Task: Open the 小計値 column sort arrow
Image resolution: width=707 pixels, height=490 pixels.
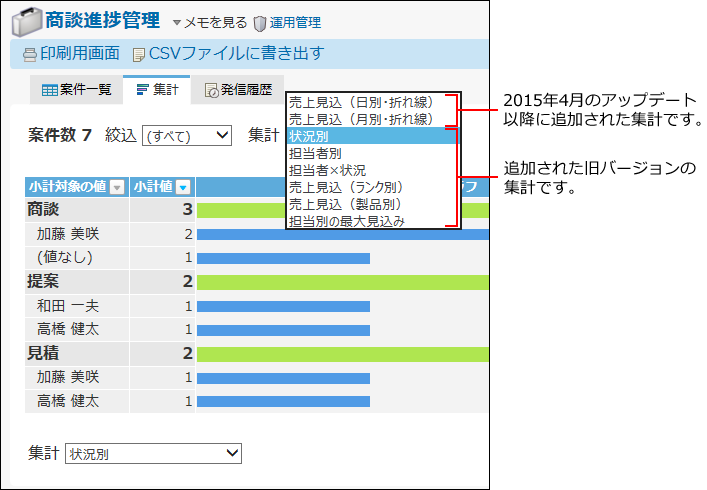Action: tap(183, 187)
